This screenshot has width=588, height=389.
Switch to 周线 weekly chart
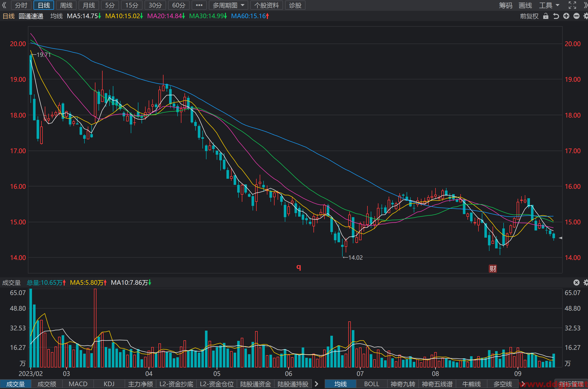(x=66, y=5)
